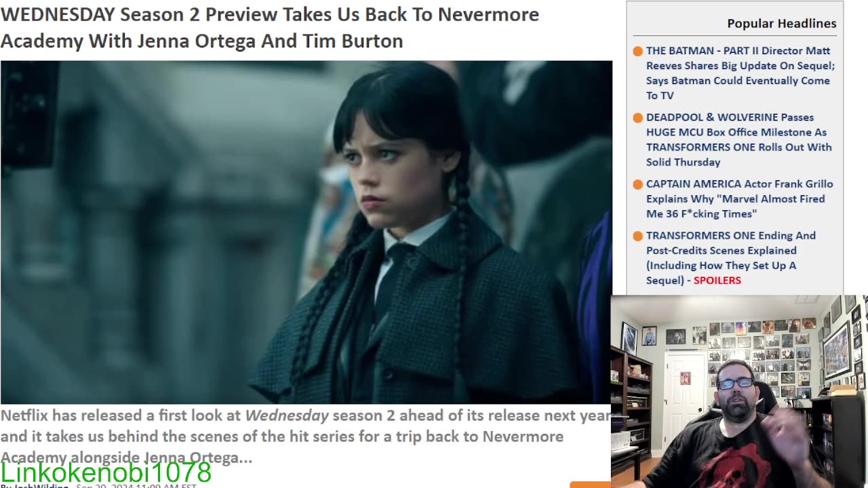Select the Popular Headlines section title
Screen dimensions: 868x488
click(781, 24)
